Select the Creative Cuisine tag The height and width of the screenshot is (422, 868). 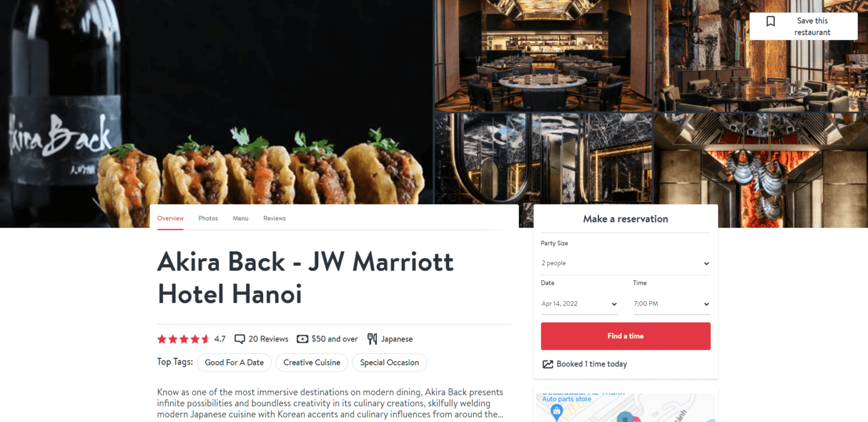[x=312, y=363]
